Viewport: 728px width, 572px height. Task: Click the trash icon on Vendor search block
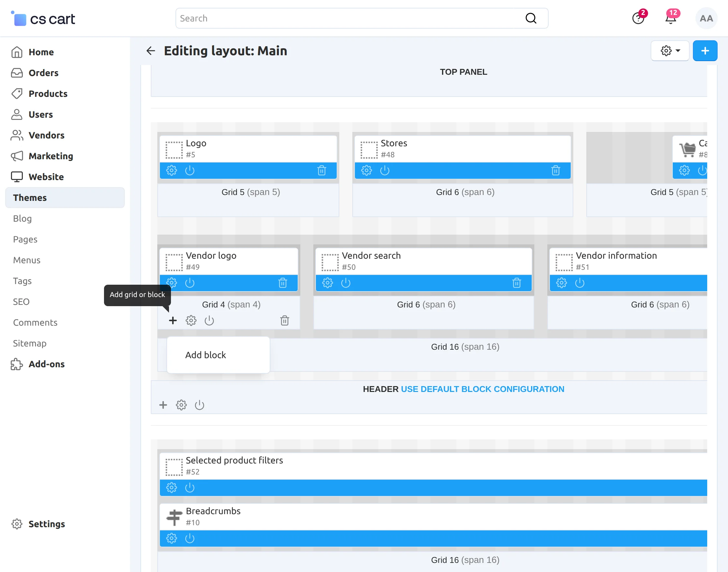(x=516, y=283)
